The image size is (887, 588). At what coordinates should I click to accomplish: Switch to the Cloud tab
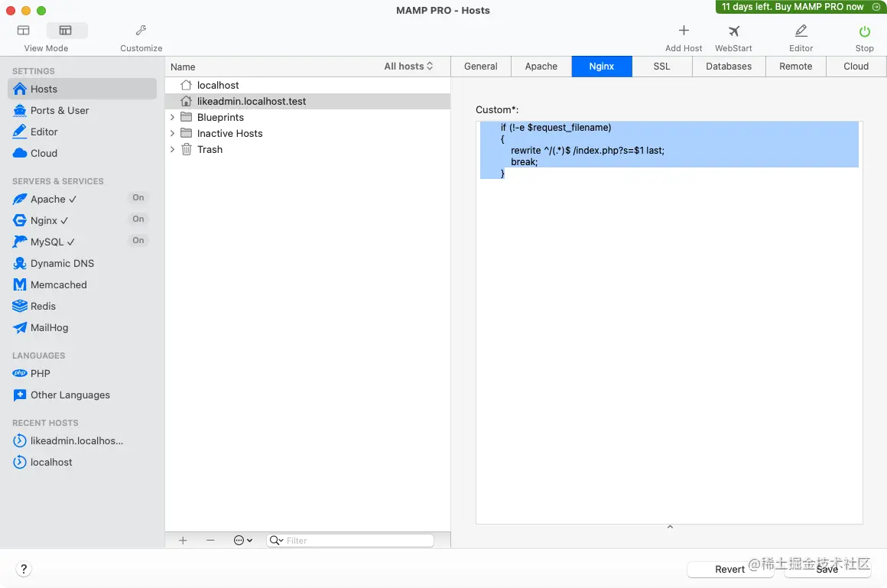856,67
